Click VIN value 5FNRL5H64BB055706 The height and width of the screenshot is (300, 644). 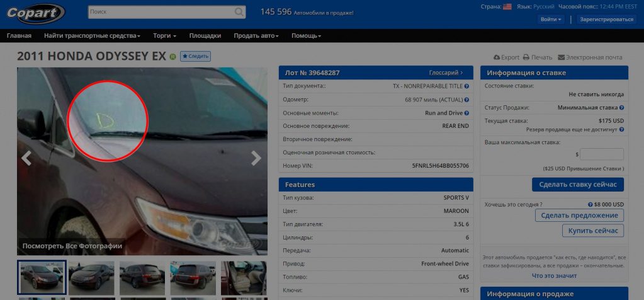[x=440, y=166]
